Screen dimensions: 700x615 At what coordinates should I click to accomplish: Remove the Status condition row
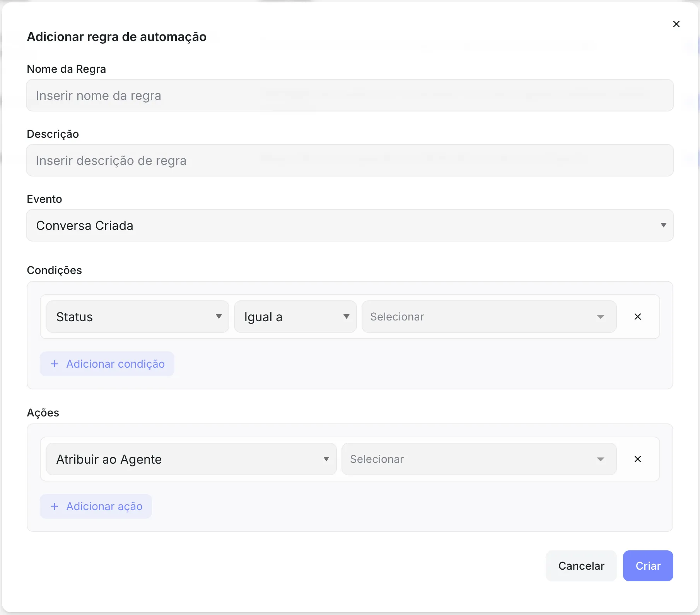click(x=638, y=317)
